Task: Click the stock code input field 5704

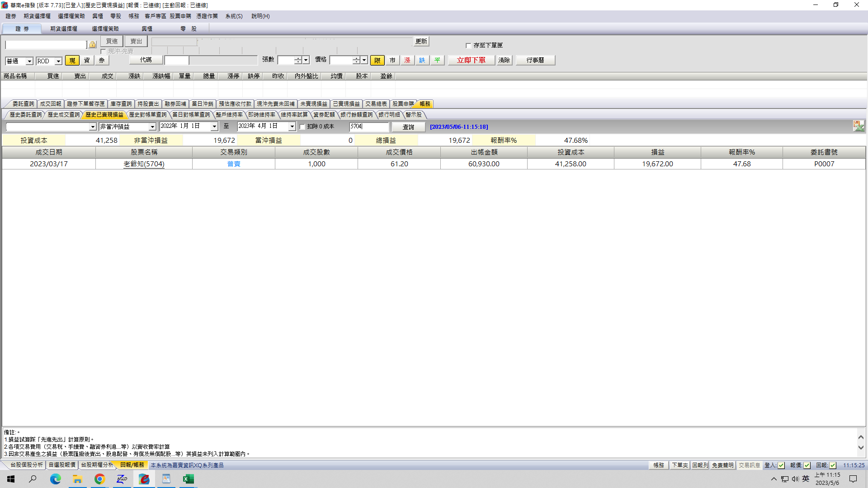Action: click(x=369, y=127)
